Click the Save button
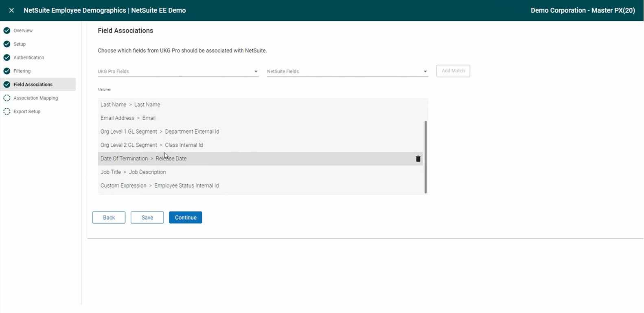This screenshot has width=644, height=313. (147, 218)
